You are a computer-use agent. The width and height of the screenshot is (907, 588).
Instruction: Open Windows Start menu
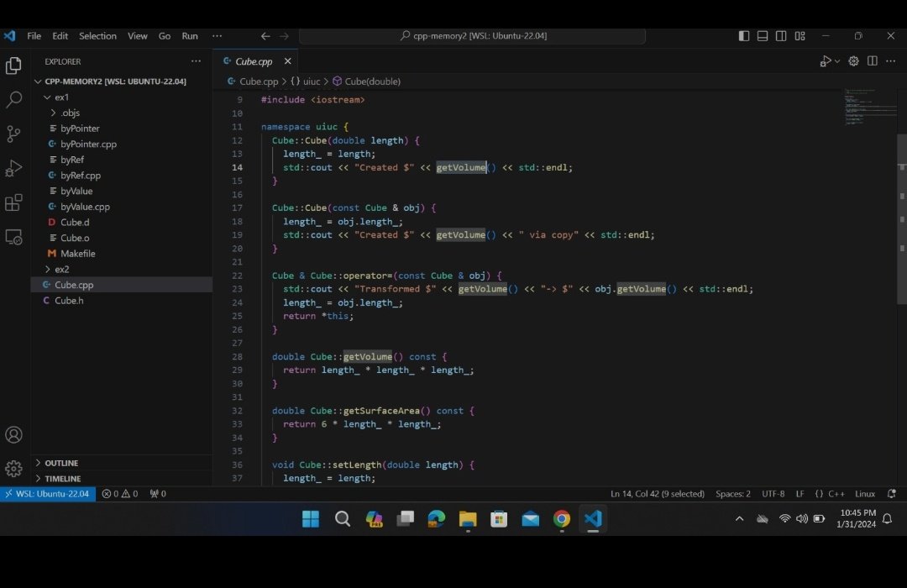pos(311,519)
